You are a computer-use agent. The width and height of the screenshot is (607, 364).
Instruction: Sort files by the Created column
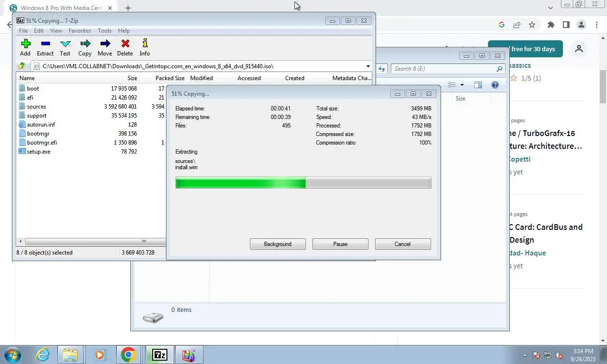pos(305,78)
